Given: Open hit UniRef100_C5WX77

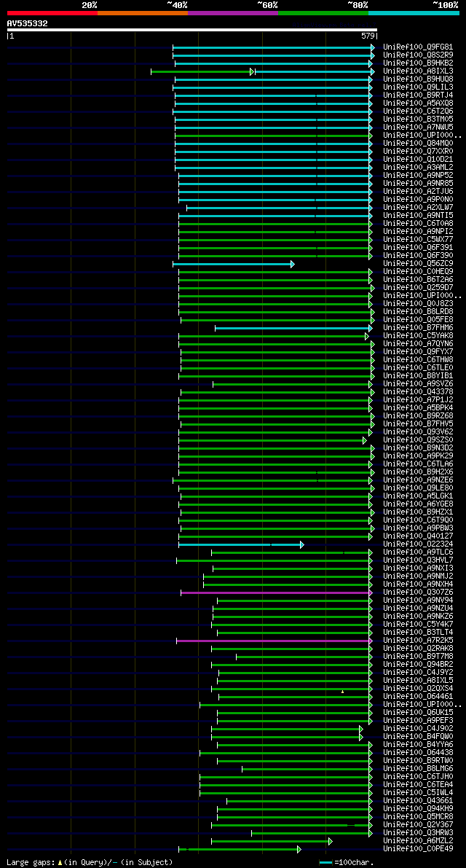Looking at the screenshot, I should coord(418,240).
